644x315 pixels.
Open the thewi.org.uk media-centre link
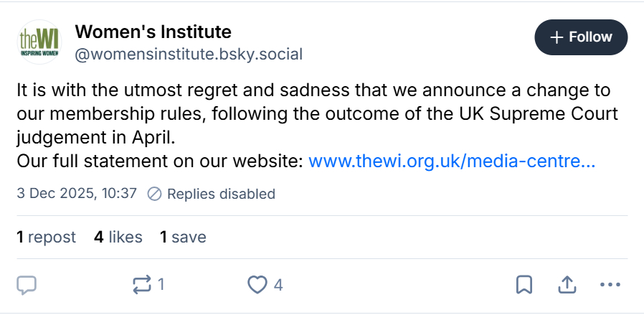(x=451, y=161)
